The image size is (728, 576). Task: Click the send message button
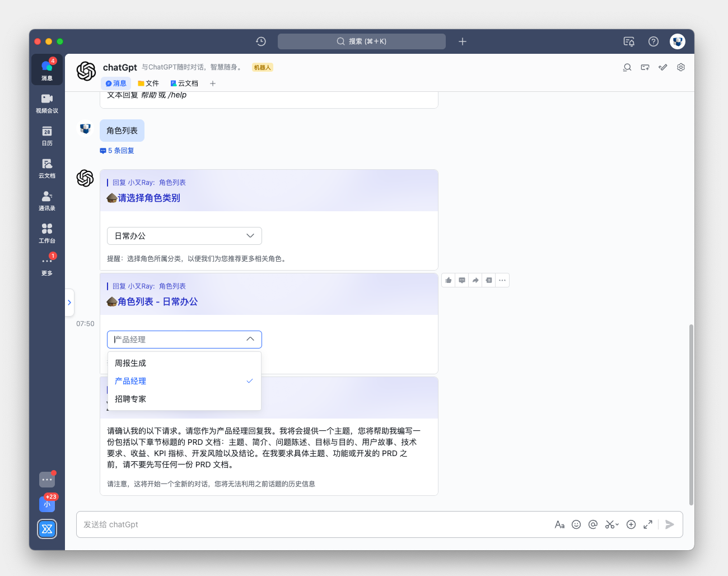(669, 524)
